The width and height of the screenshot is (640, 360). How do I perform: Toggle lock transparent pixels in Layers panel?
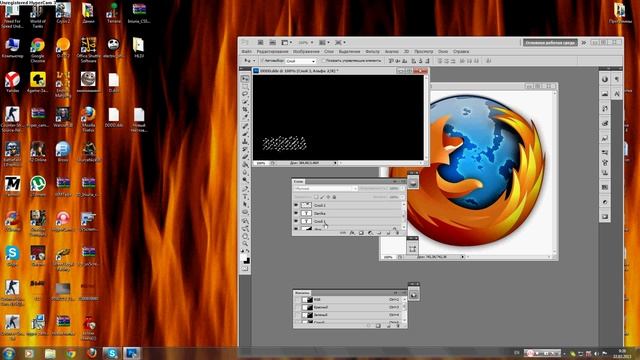pos(316,197)
